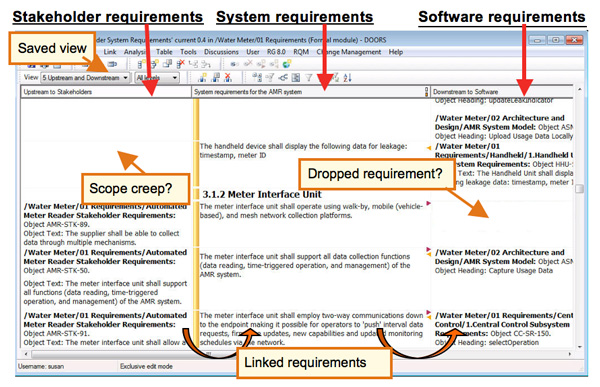Click the greyed create link icon
This screenshot has width=600, height=387.
tap(235, 64)
